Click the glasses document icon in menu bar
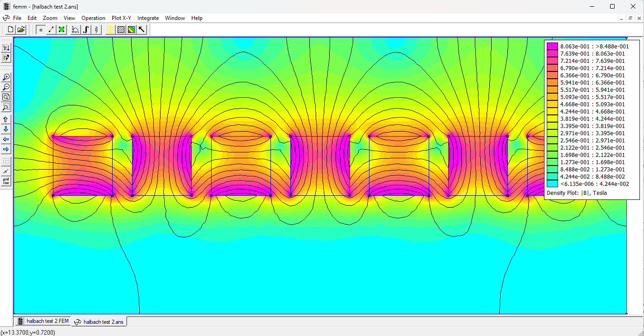The width and height of the screenshot is (644, 336). pos(6,18)
